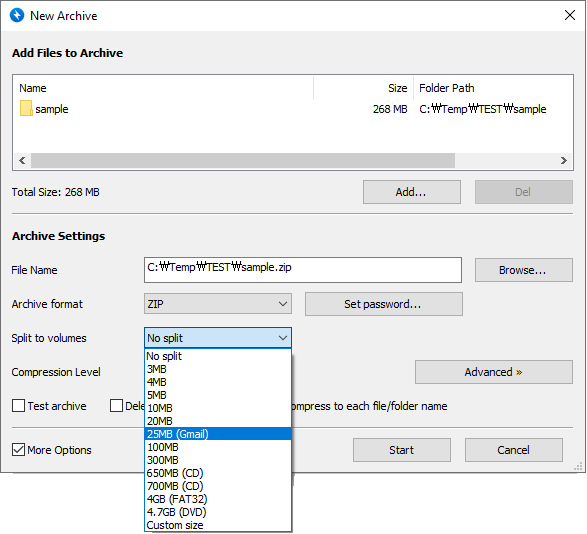Click the Browse button
Screen dimensions: 587x534
pos(524,270)
